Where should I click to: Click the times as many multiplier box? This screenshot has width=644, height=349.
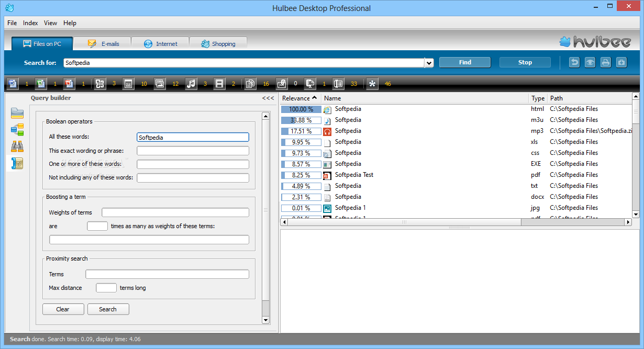[97, 226]
